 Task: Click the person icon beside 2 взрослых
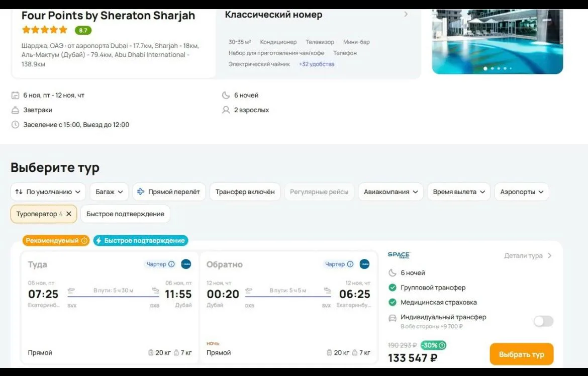coord(226,110)
